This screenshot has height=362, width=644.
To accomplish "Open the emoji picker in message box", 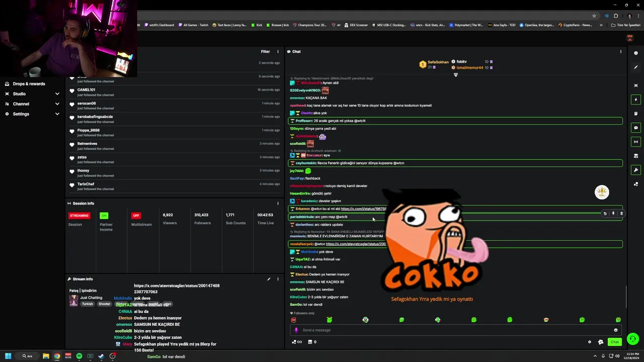I will click(615, 330).
